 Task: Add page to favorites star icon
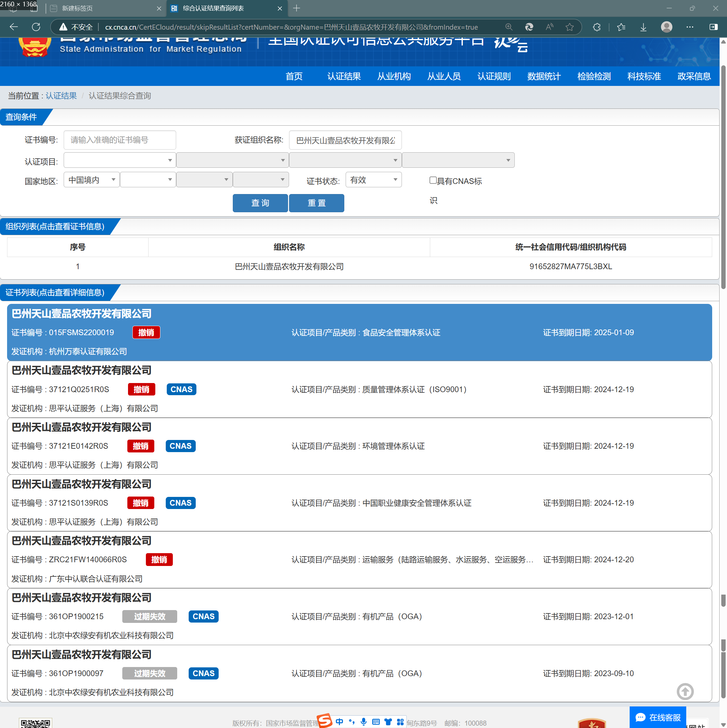pos(569,27)
